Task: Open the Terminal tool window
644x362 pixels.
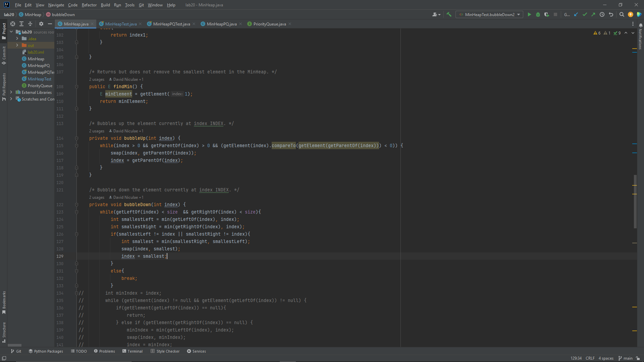Action: pos(132,351)
